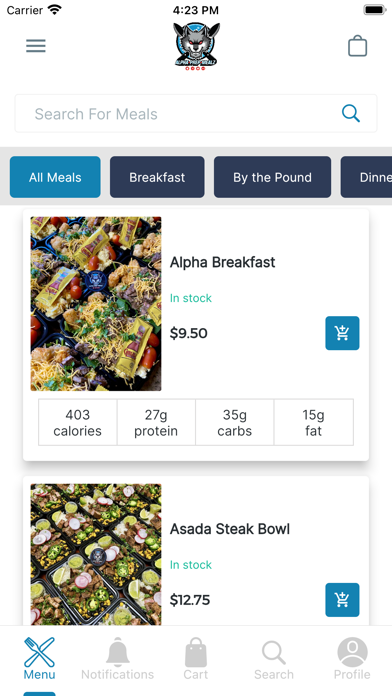Filter meals by Breakfast
The height and width of the screenshot is (696, 392).
point(157,177)
